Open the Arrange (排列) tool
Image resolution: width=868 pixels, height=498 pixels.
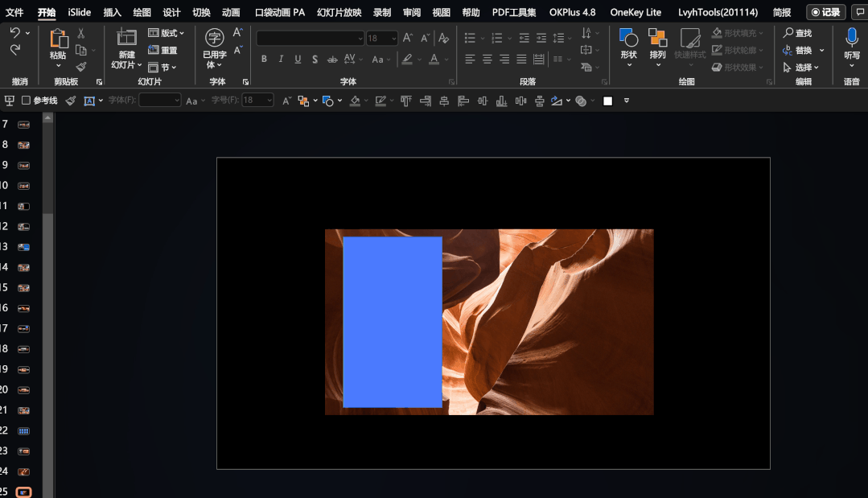(657, 38)
